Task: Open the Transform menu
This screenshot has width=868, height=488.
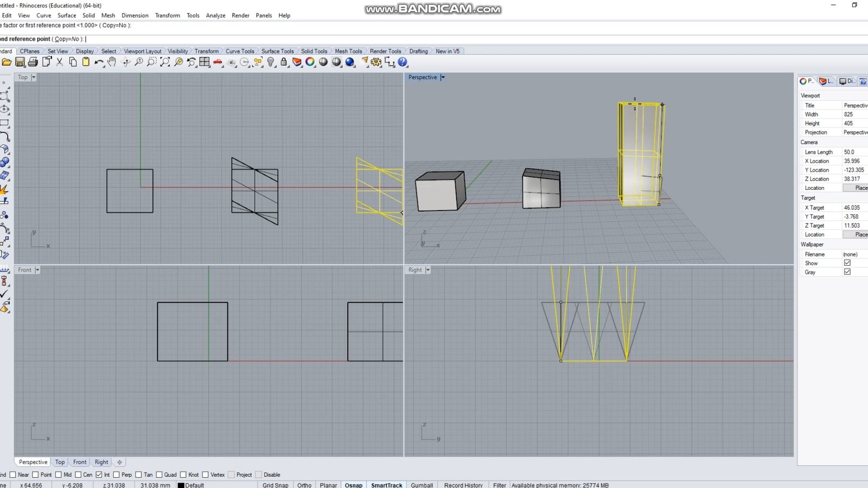Action: tap(168, 16)
